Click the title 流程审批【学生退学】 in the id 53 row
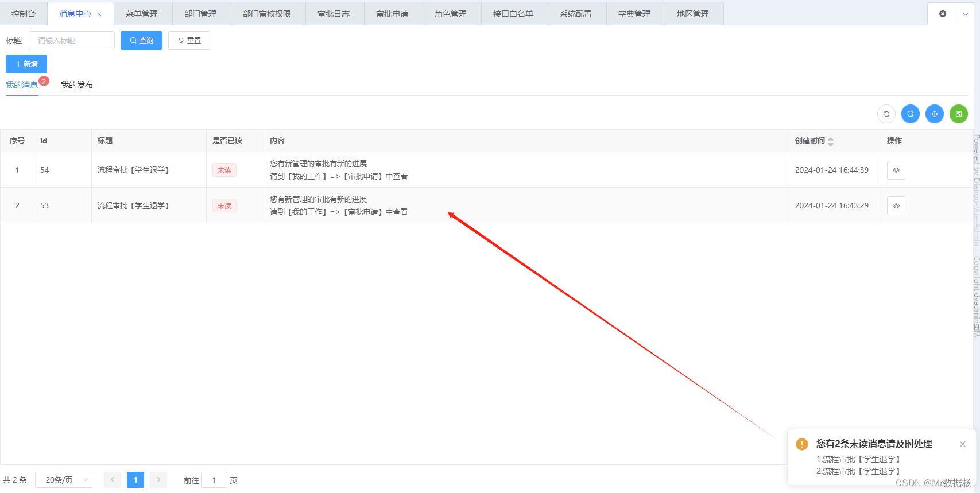Image resolution: width=980 pixels, height=493 pixels. coord(133,205)
